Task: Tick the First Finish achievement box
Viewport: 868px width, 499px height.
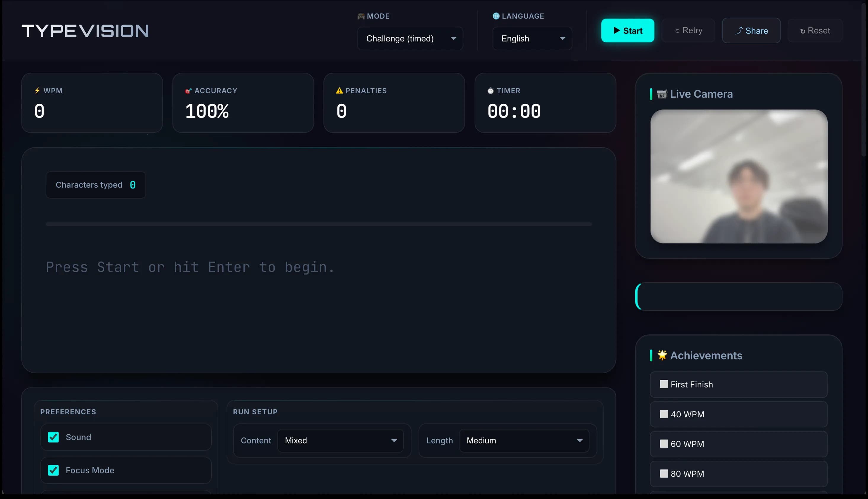Action: [x=664, y=384]
